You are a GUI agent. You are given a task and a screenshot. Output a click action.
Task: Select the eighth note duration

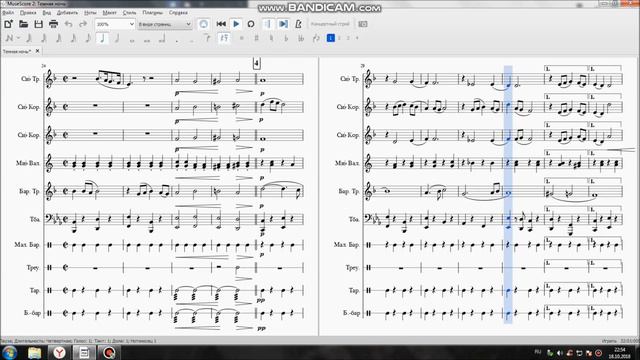click(88, 38)
